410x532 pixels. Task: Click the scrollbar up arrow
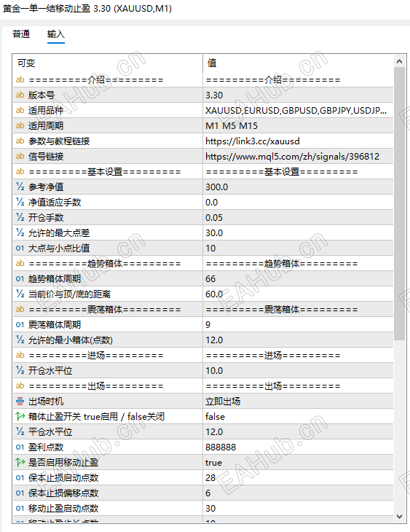[400, 61]
